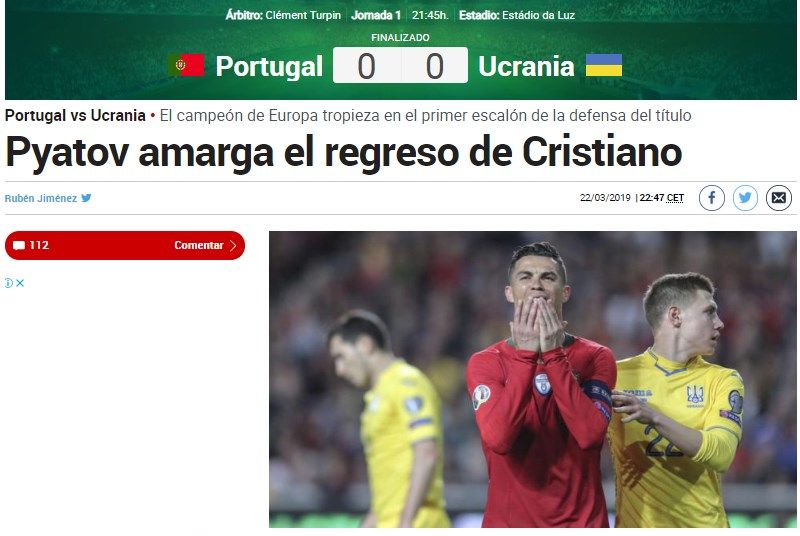800x536 pixels.
Task: Share article on Twitter icon
Action: pos(745,198)
